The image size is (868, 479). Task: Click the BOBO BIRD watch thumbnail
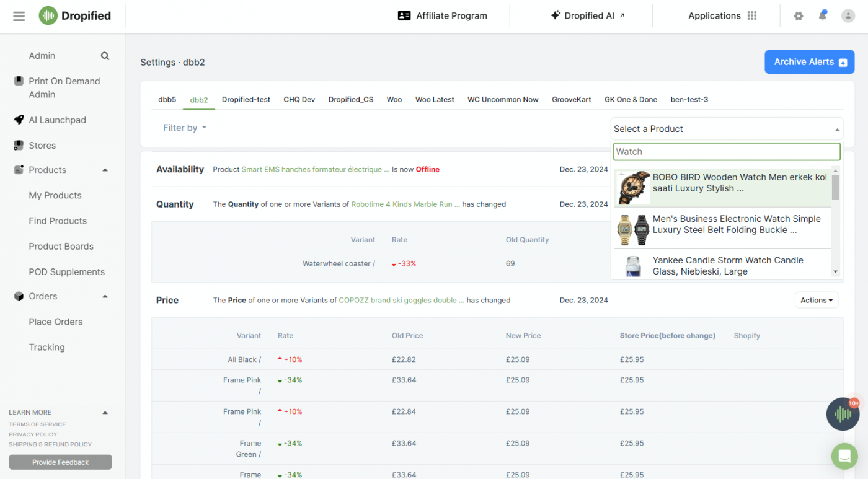633,188
